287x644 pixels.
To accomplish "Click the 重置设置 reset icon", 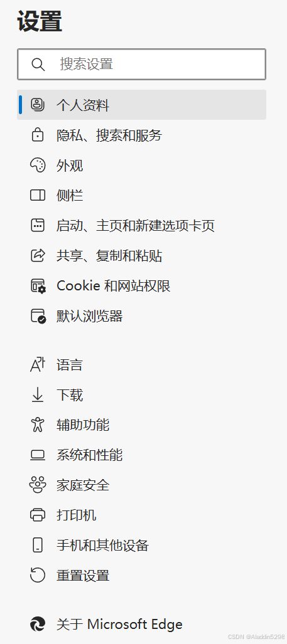I will point(38,575).
